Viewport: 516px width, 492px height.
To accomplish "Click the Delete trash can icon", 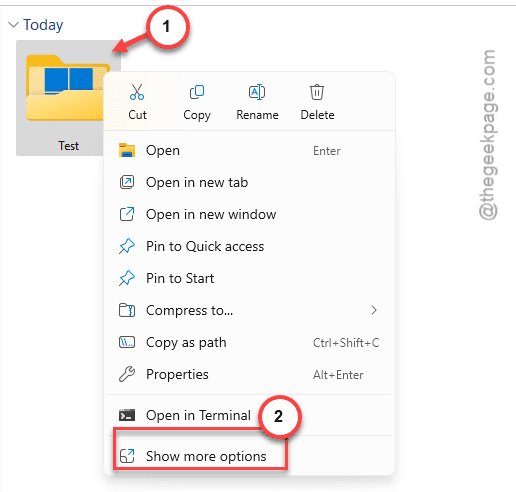I will [317, 92].
